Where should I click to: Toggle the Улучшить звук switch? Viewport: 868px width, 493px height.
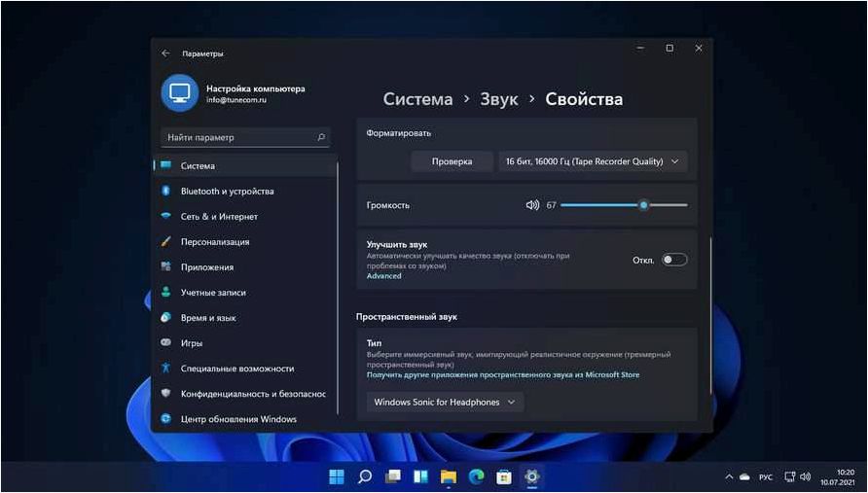(674, 260)
